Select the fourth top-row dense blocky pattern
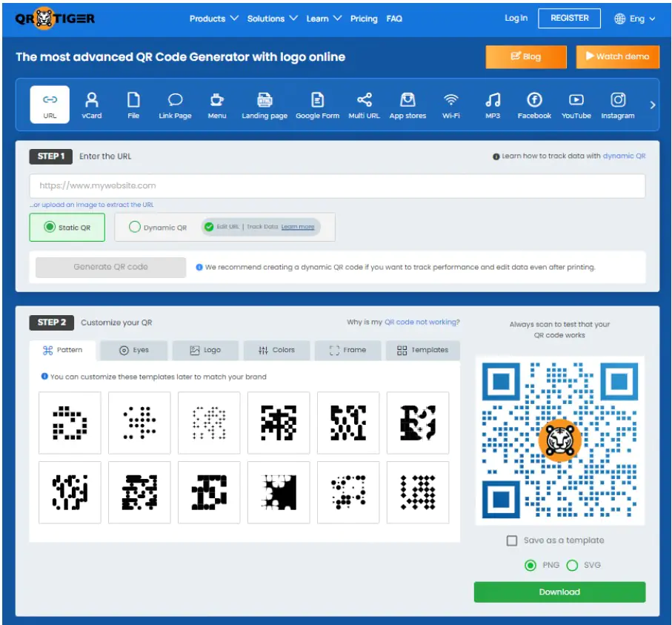Screen dimensions: 672x625 tap(279, 423)
